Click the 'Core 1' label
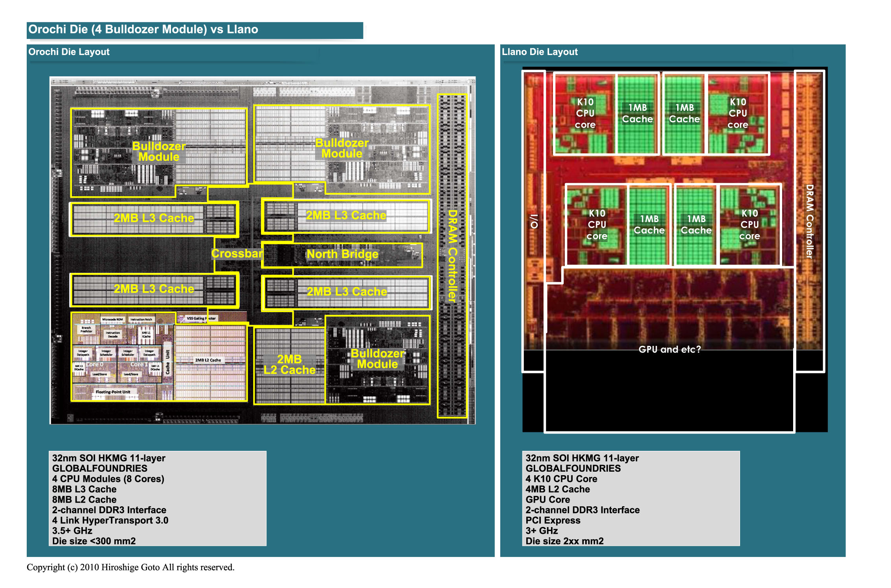The height and width of the screenshot is (588, 891). (139, 364)
